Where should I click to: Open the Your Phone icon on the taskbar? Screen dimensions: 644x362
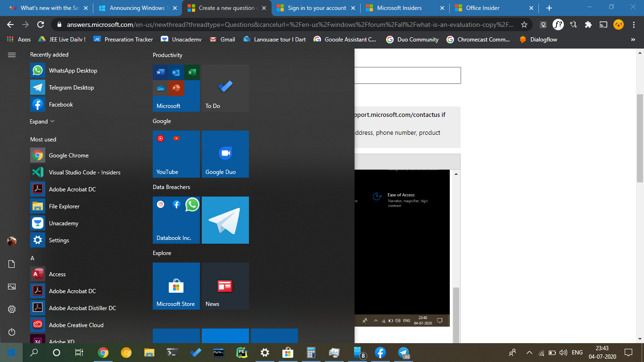tap(358, 352)
